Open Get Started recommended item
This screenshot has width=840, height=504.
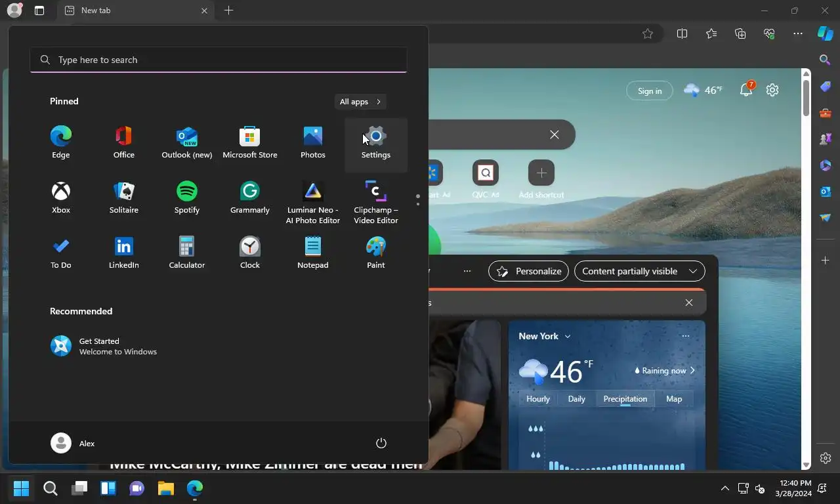click(x=105, y=346)
